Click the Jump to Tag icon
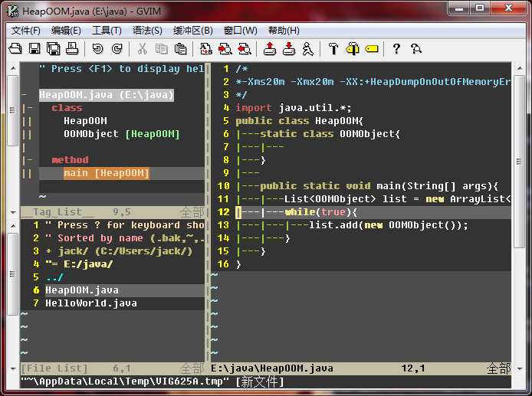The width and height of the screenshot is (532, 396). tap(372, 49)
